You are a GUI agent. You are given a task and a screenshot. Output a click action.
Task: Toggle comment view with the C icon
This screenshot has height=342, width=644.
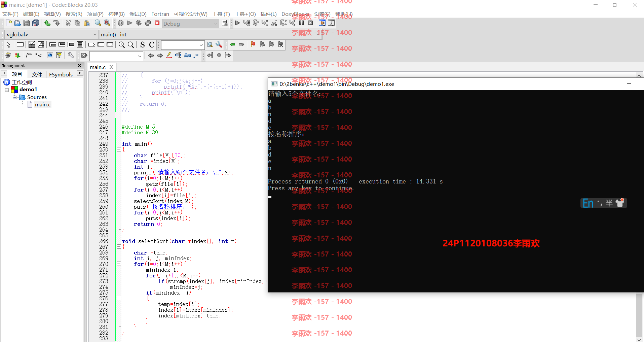(x=152, y=44)
